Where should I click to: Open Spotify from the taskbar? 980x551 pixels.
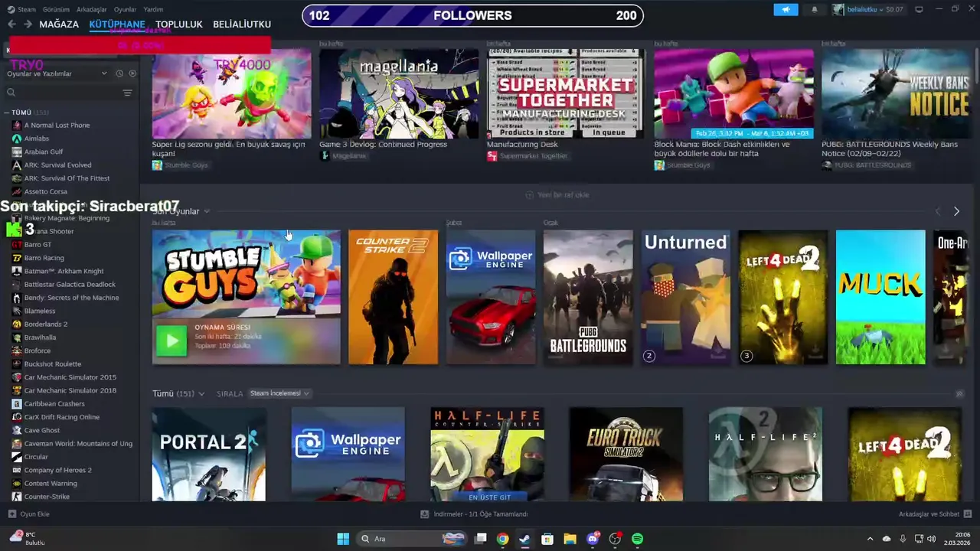click(638, 539)
